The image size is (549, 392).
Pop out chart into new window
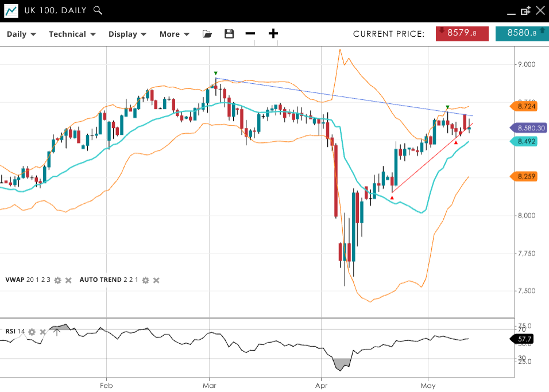525,10
